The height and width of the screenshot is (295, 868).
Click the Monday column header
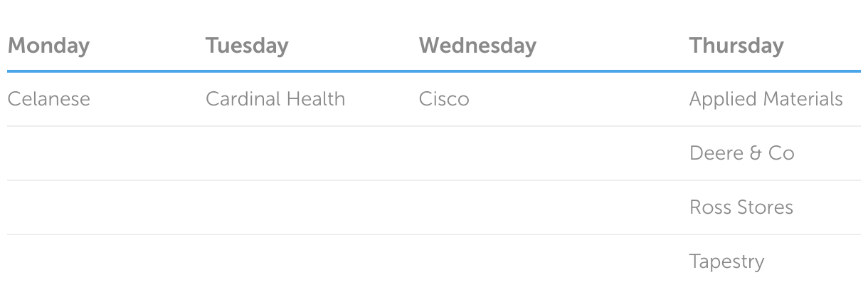[48, 46]
